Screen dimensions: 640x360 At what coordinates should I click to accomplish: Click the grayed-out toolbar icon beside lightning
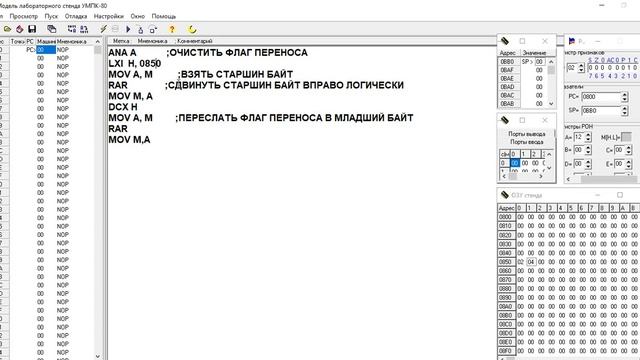click(116, 29)
